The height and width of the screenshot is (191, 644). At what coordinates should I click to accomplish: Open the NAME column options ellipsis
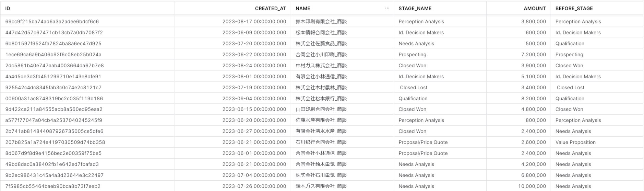[387, 8]
